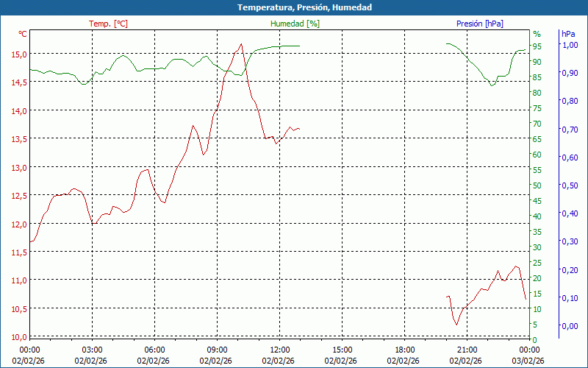The image size is (588, 368).
Task: Click the '0,30' pressure axis value
Action: click(570, 241)
